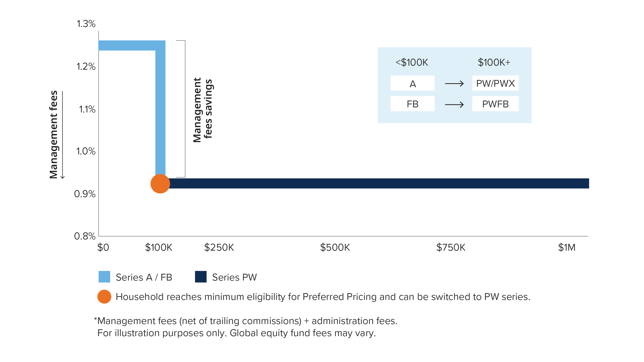Click the rotated Management fees savings label
Screen dimensions: 644x362
click(203, 110)
